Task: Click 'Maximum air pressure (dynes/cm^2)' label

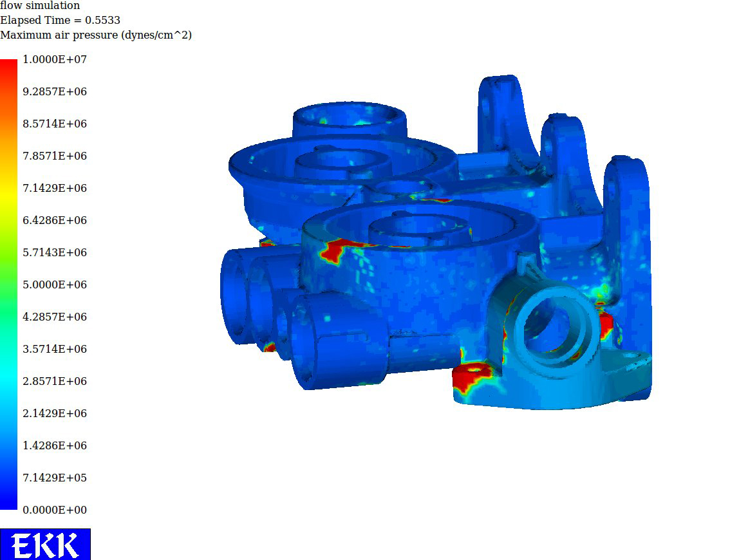Action: click(96, 35)
